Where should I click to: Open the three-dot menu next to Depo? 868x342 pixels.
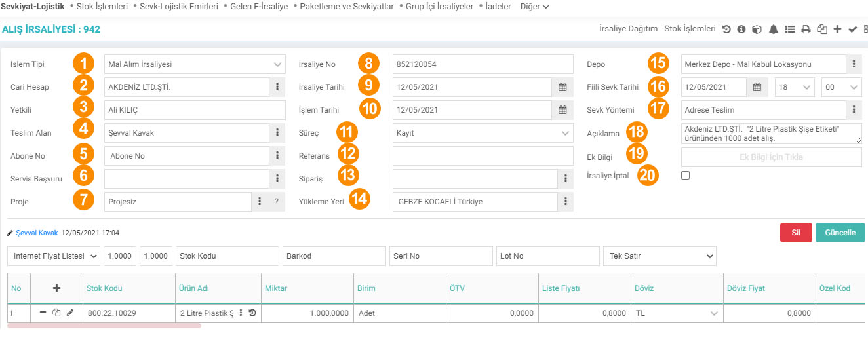click(854, 64)
